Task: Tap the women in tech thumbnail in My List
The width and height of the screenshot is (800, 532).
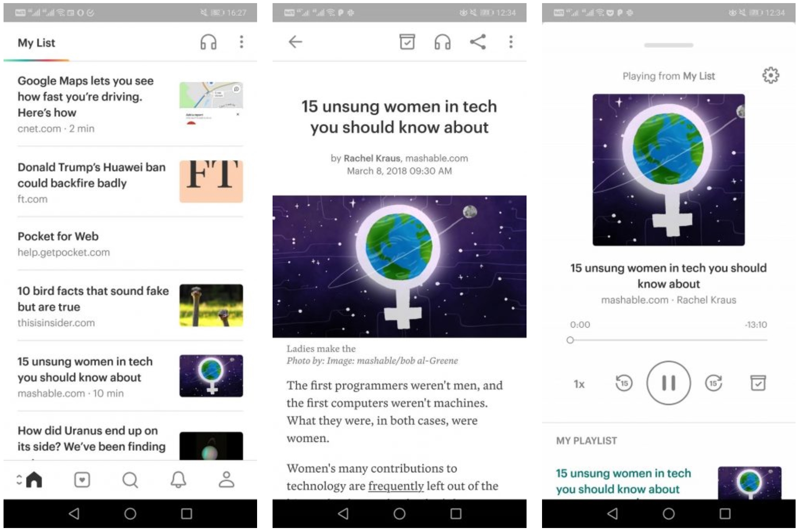Action: pos(211,376)
